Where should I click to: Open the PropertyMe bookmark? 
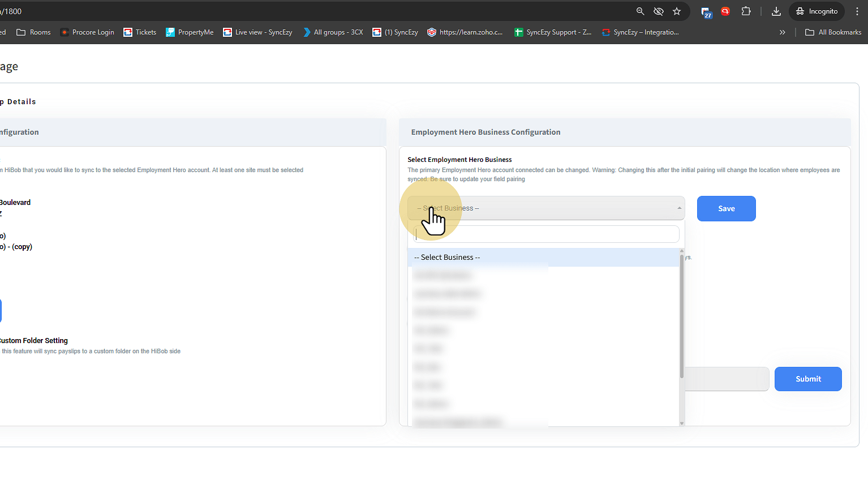click(x=190, y=32)
